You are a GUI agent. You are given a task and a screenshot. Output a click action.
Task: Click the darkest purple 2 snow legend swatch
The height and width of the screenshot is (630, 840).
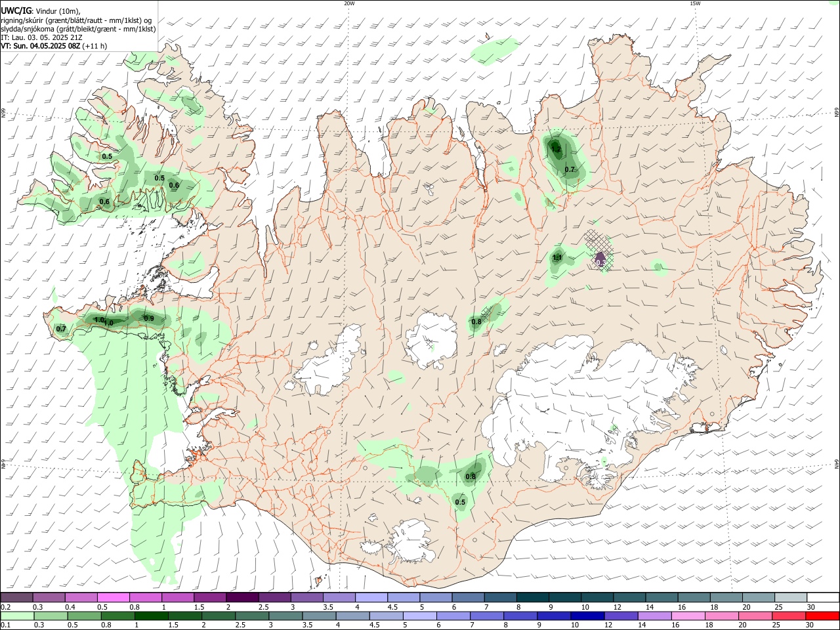(x=242, y=597)
